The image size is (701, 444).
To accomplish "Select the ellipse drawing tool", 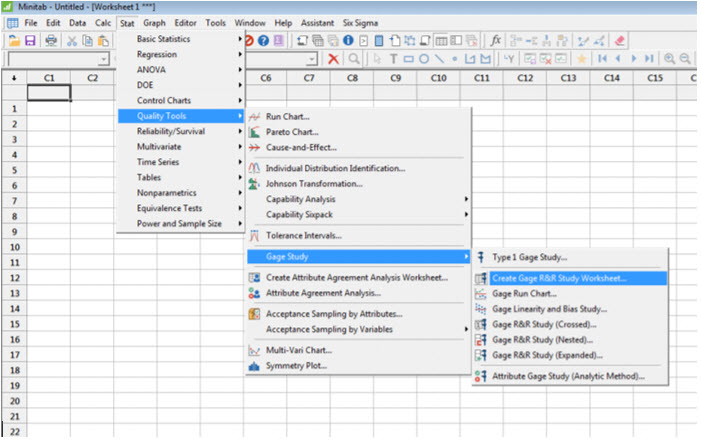I will tap(424, 59).
